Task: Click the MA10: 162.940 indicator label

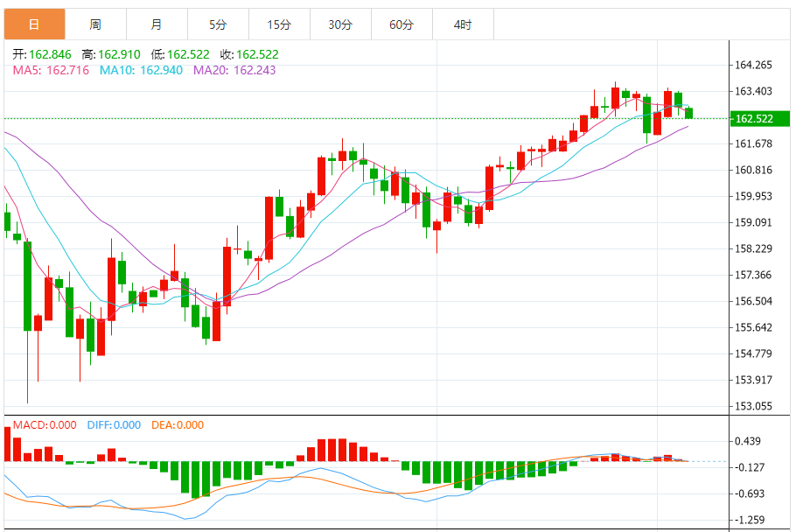Action: tap(141, 70)
